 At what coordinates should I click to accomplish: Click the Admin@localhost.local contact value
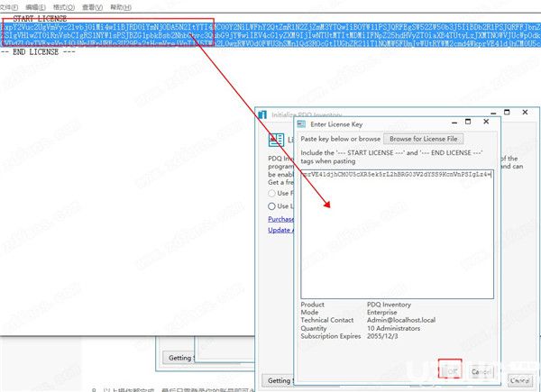click(x=401, y=320)
